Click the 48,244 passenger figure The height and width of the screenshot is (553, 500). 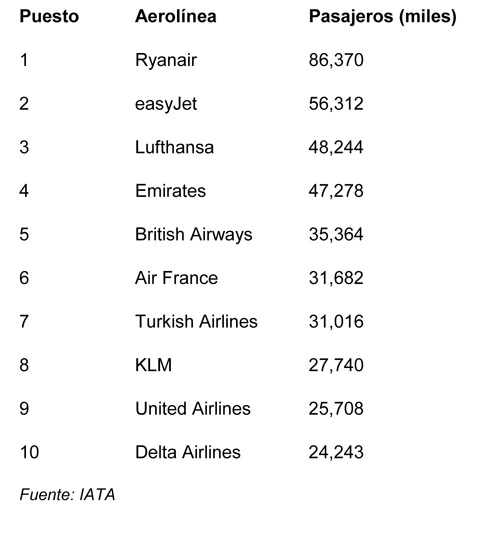tap(336, 147)
